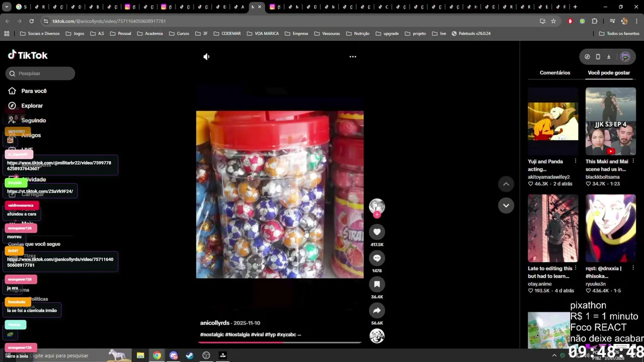Open JJK S3 EP 4 video thumbnail
This screenshot has width=644, height=362.
coord(610,121)
